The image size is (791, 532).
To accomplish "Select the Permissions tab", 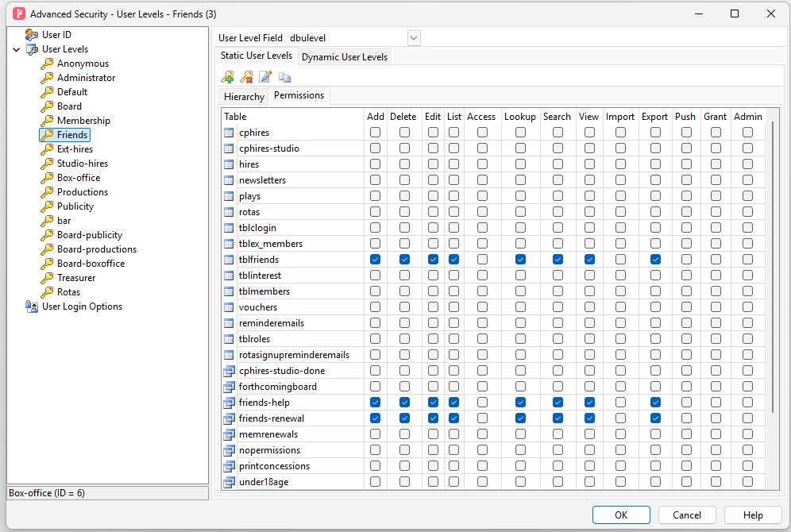I will [299, 95].
